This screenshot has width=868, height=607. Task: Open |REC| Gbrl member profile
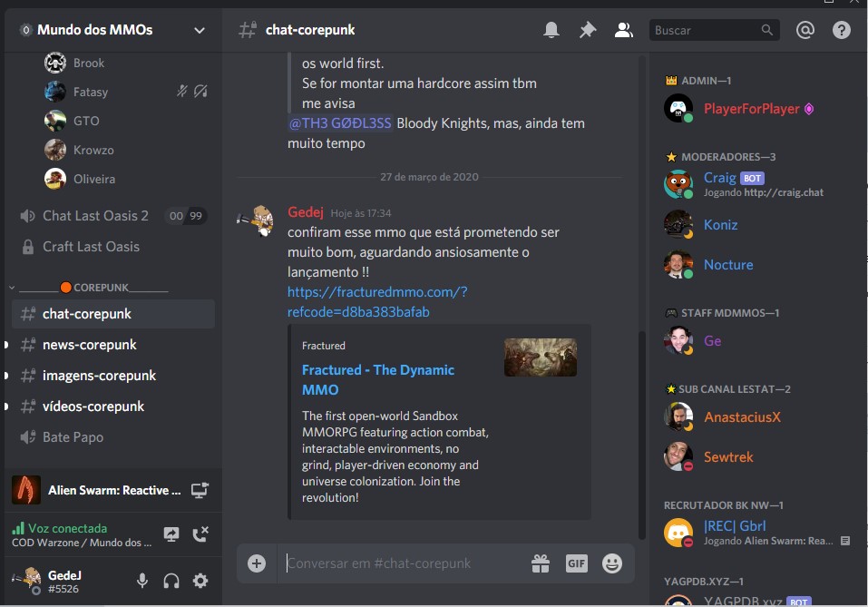[x=758, y=533]
